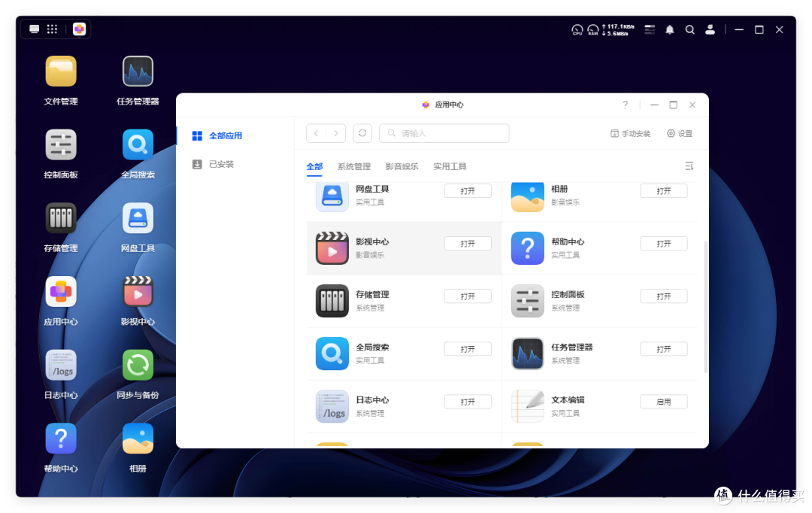Open the sort options icon at right of tabs
The width and height of the screenshot is (812, 513).
(x=689, y=165)
